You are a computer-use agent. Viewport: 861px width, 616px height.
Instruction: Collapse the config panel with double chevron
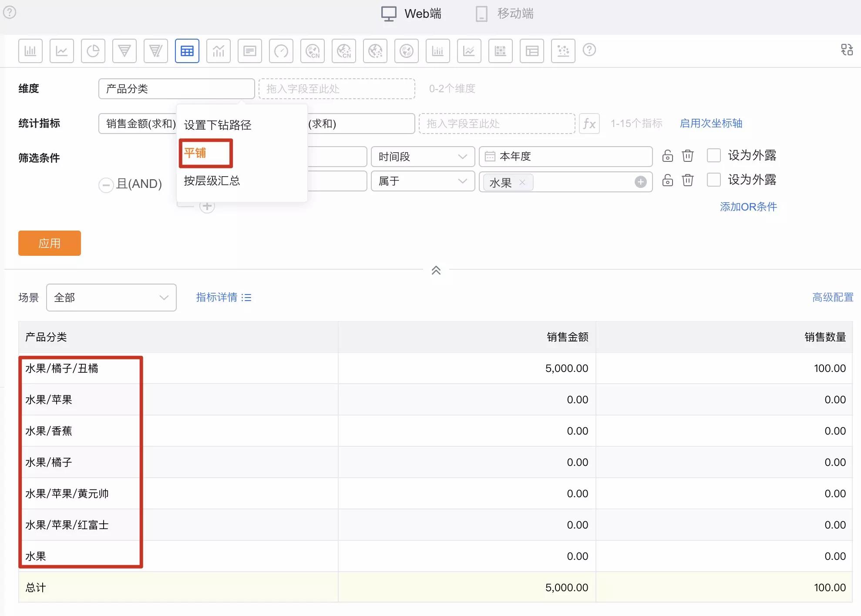point(436,270)
